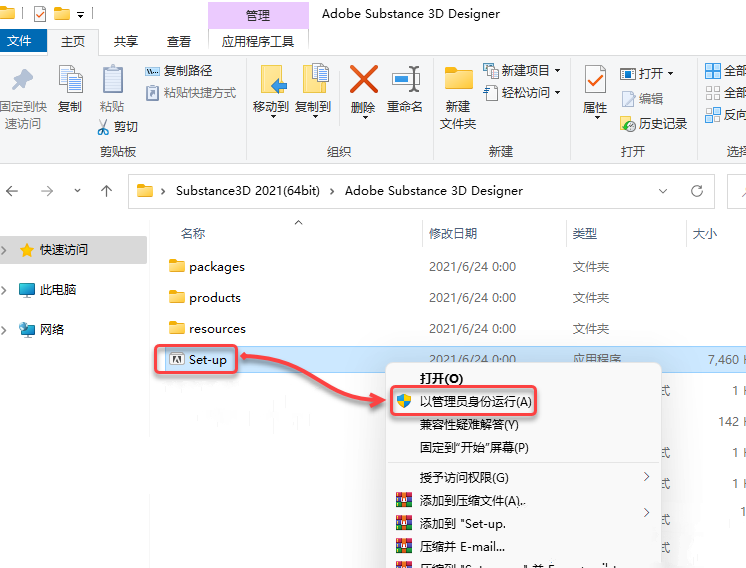The width and height of the screenshot is (746, 568).
Task: Sort by the Date modified (修改日期) column
Action: [x=452, y=234]
